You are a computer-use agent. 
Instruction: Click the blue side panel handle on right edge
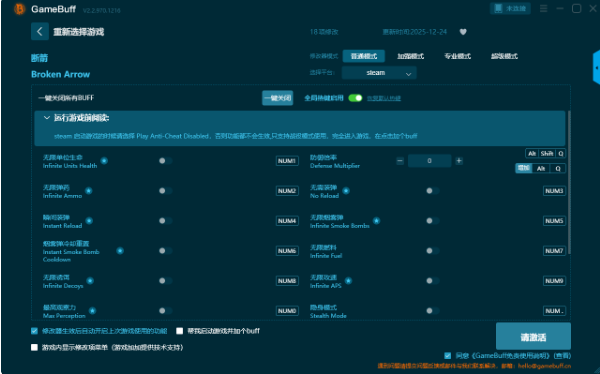(597, 68)
